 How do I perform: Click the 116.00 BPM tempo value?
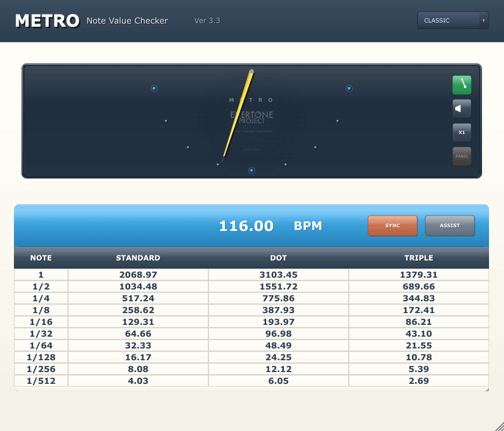click(x=246, y=226)
